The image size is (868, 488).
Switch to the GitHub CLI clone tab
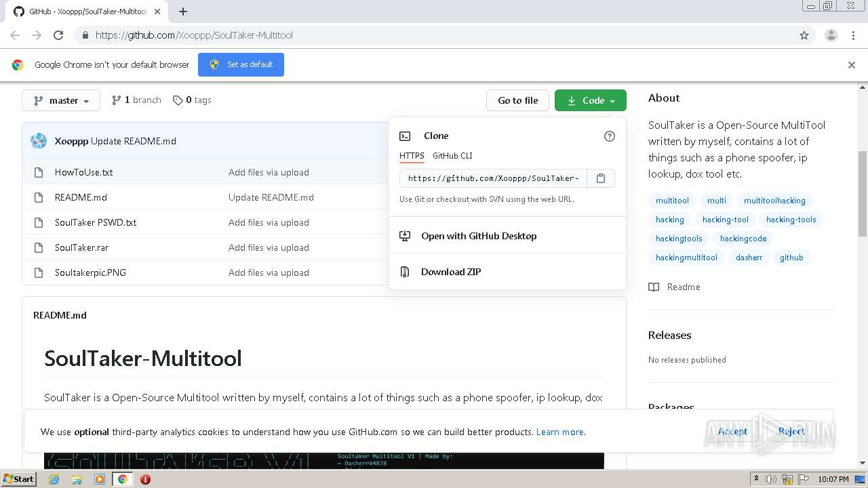(452, 156)
